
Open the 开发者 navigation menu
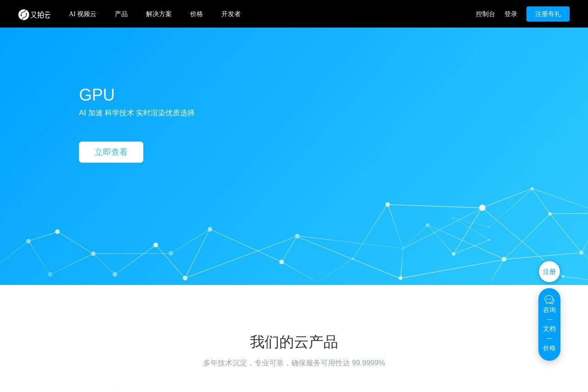[231, 14]
